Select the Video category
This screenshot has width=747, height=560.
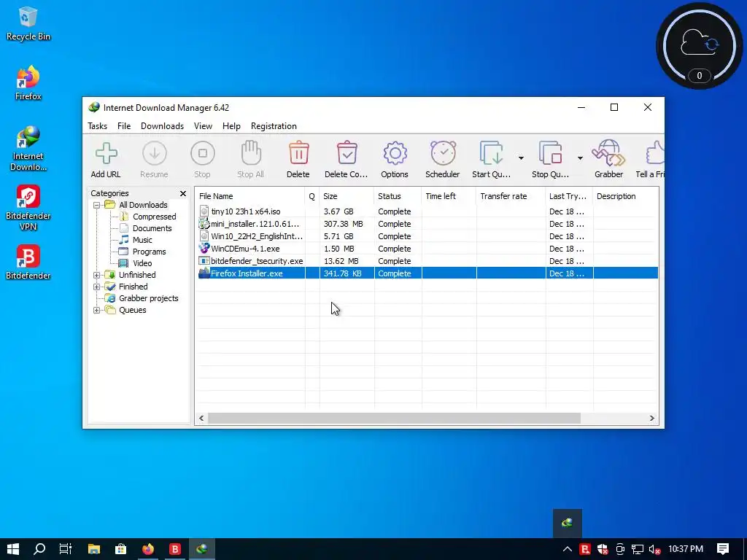coord(142,263)
